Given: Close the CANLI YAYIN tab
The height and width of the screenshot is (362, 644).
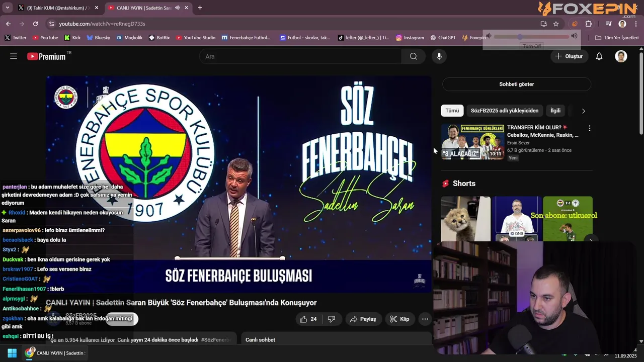Looking at the screenshot, I should (187, 8).
